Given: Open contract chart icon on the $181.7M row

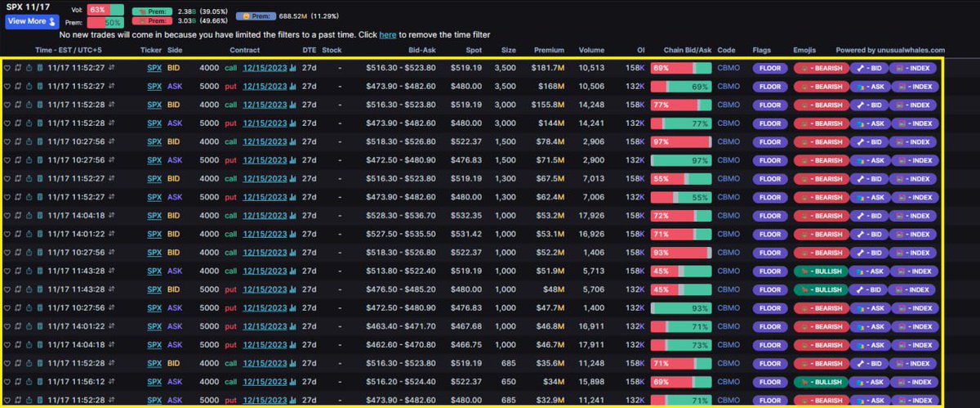Looking at the screenshot, I should [x=292, y=68].
